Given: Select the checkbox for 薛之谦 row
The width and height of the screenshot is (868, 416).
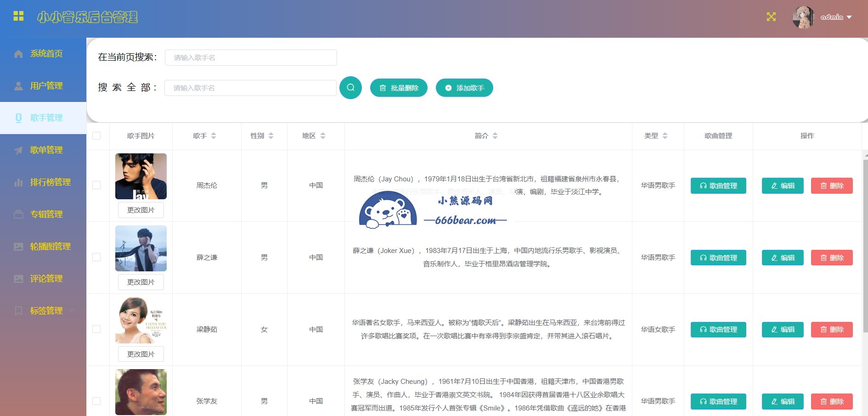Looking at the screenshot, I should click(x=96, y=257).
